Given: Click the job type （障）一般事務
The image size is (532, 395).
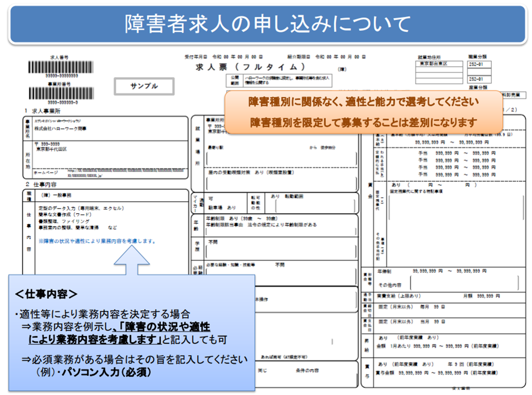Looking at the screenshot, I should [56, 195].
